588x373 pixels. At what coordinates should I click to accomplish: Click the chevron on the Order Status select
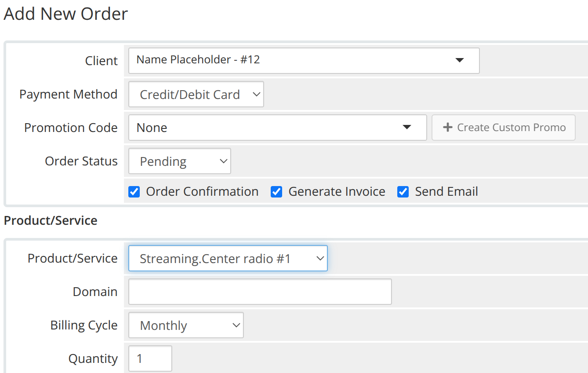coord(223,161)
